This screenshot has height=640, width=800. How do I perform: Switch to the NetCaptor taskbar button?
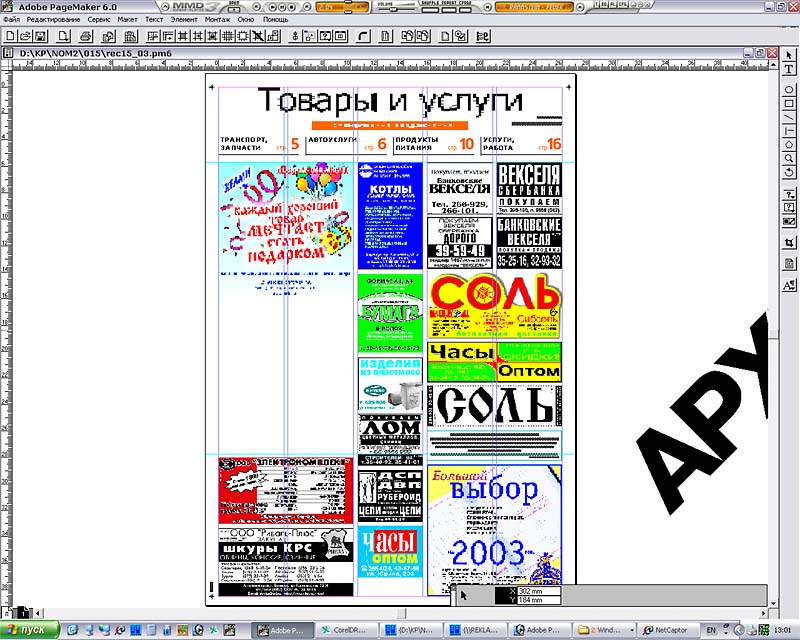tap(667, 630)
